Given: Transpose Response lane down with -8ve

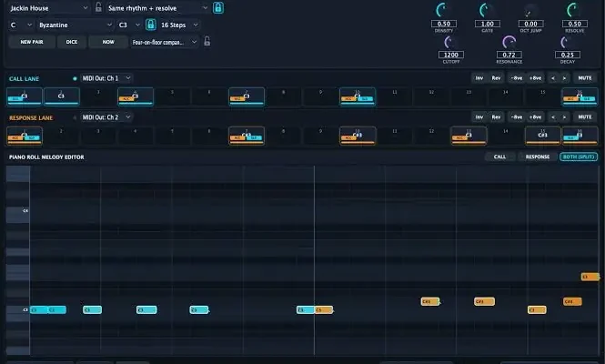Looking at the screenshot, I should tap(516, 117).
